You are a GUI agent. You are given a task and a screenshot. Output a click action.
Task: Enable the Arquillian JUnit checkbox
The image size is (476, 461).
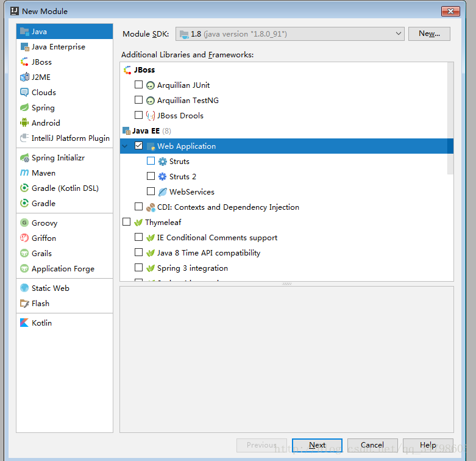138,84
